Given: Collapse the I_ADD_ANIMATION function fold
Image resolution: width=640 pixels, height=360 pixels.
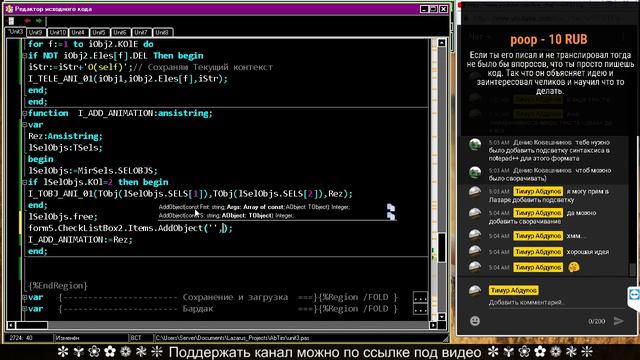Looking at the screenshot, I should tap(24, 113).
